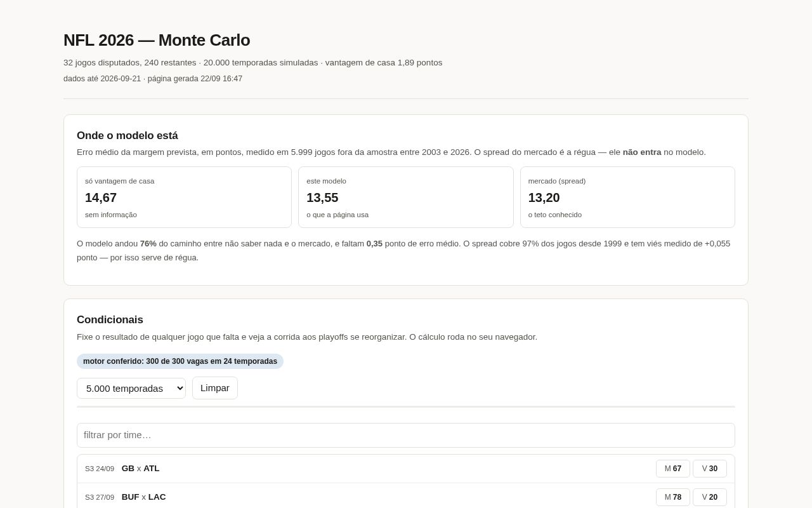This screenshot has width=812, height=508.
Task: Click the este modelo 13,55 card
Action: point(406,197)
